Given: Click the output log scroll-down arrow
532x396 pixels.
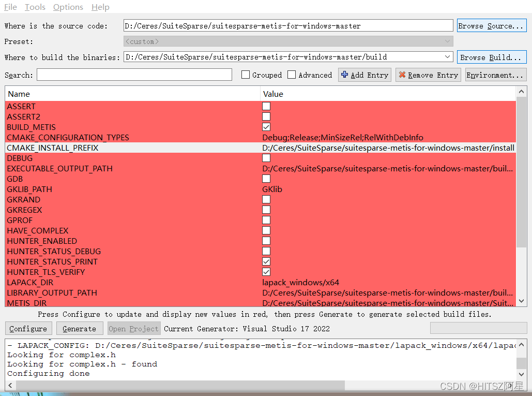Looking at the screenshot, I should (x=522, y=374).
